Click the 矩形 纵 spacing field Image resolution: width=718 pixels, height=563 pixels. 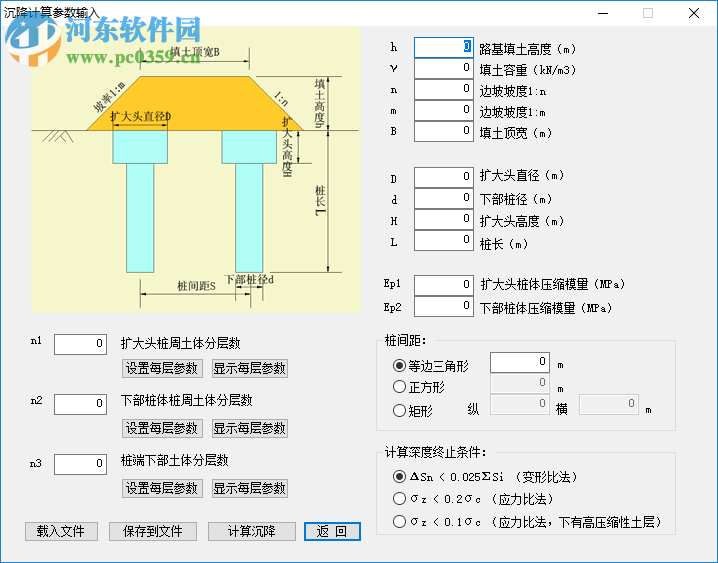pyautogui.click(x=520, y=405)
